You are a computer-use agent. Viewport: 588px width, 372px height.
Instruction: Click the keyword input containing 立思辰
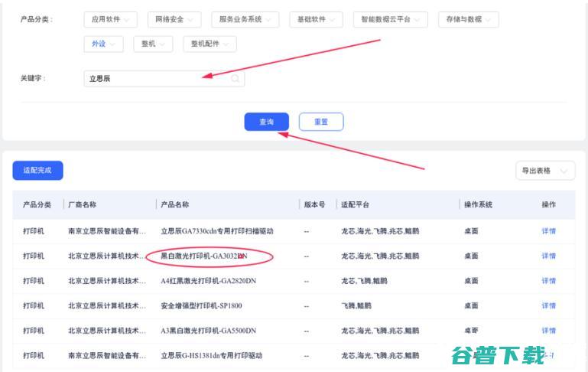(x=164, y=78)
